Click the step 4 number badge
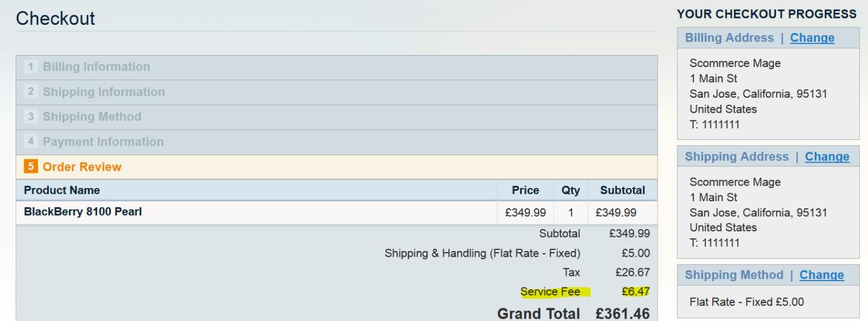Screen dimensions: 868x321 click(30, 142)
